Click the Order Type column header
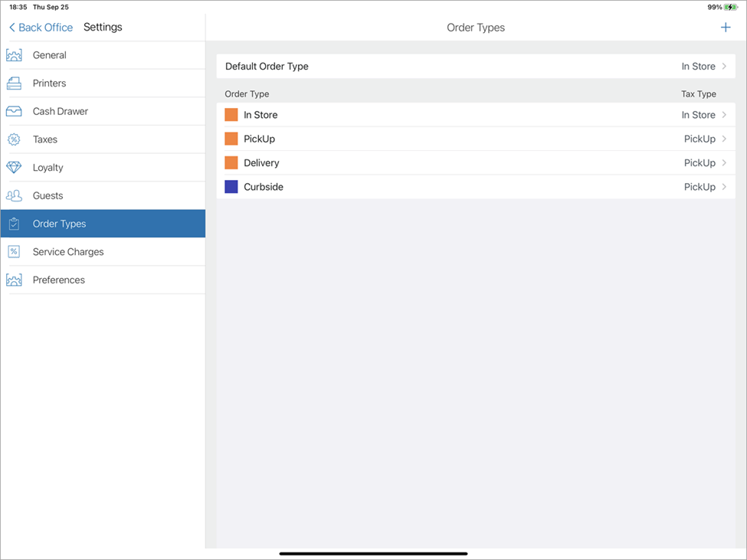747x560 pixels. tap(247, 94)
